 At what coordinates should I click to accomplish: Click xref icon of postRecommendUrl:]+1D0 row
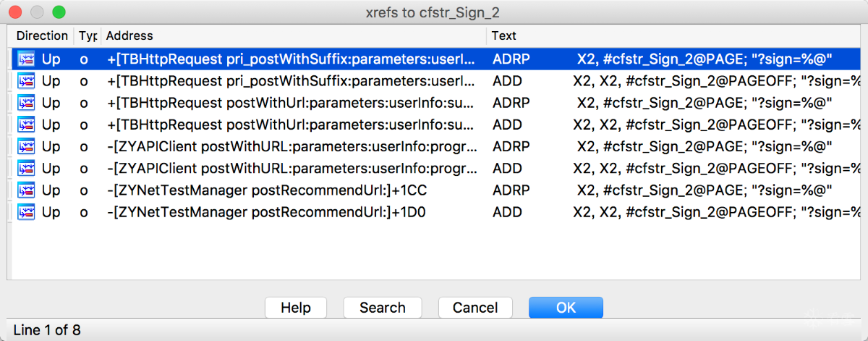click(x=26, y=212)
